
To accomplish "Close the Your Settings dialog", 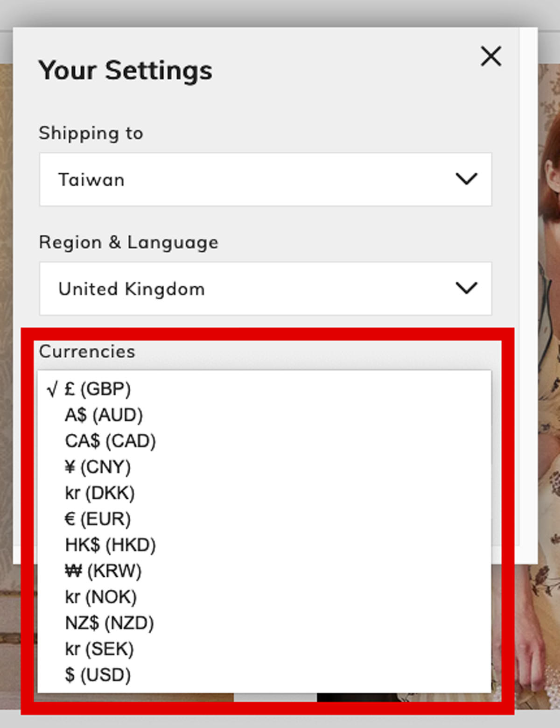I will (491, 57).
